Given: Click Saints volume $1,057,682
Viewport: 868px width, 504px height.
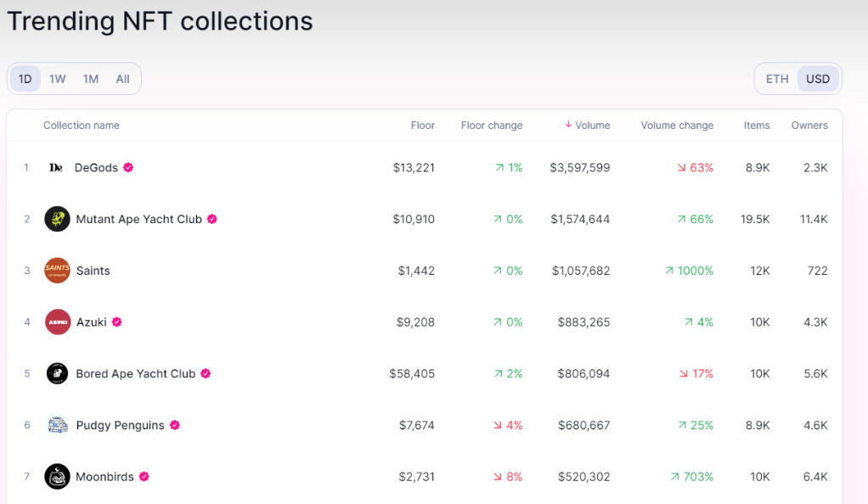Looking at the screenshot, I should [581, 271].
